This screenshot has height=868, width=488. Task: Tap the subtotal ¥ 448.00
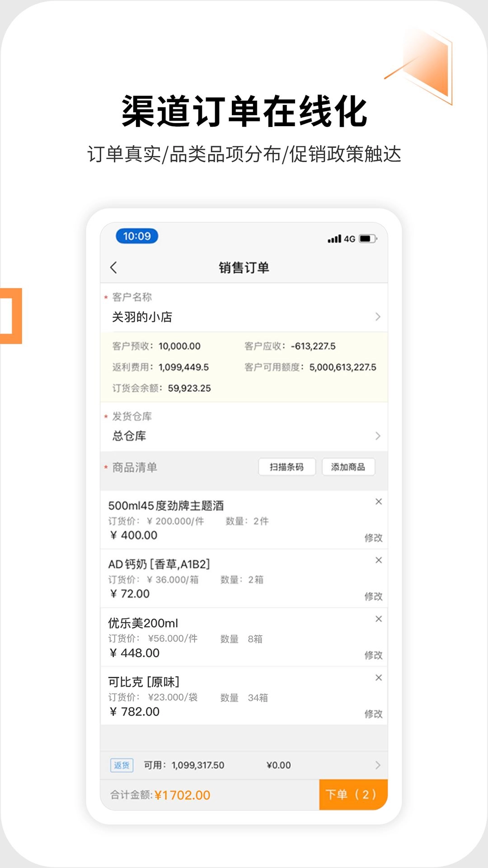tap(135, 653)
